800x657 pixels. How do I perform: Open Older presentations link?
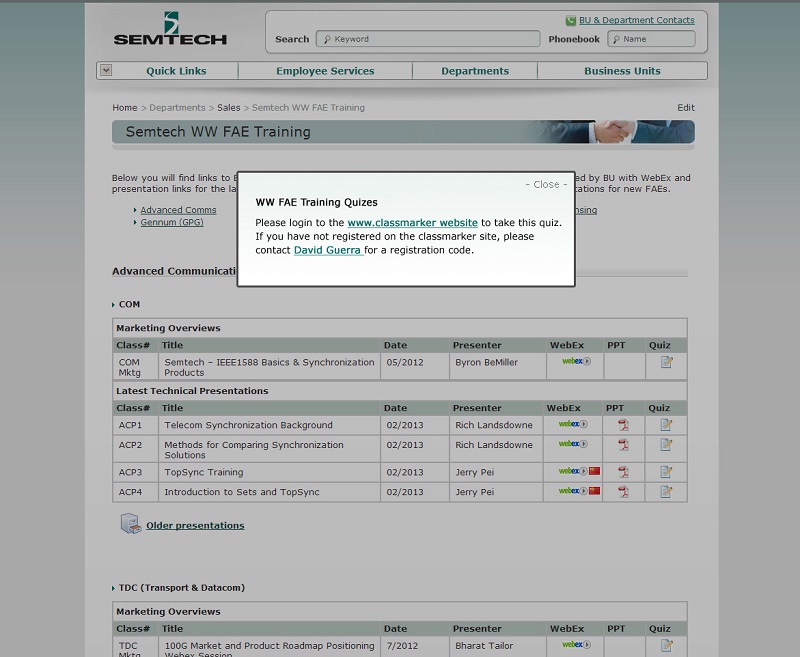(x=195, y=525)
